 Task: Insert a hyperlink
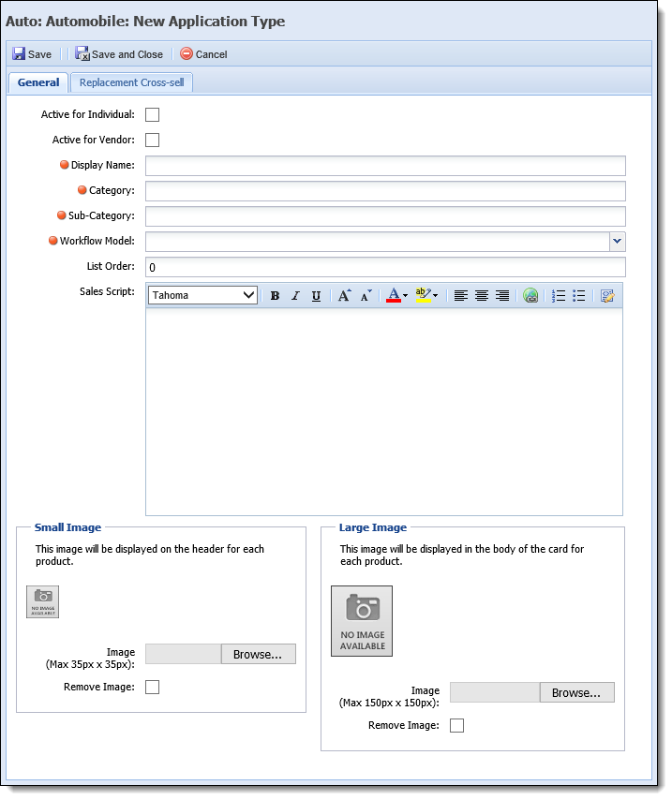point(530,295)
